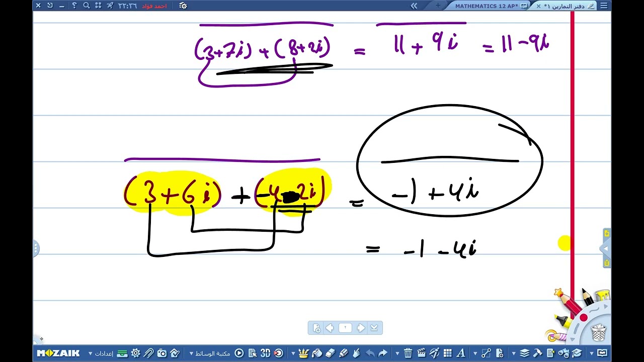Viewport: 644px width, 362px height.
Task: Open the إعدادات settings dropdown
Action: pos(101,353)
